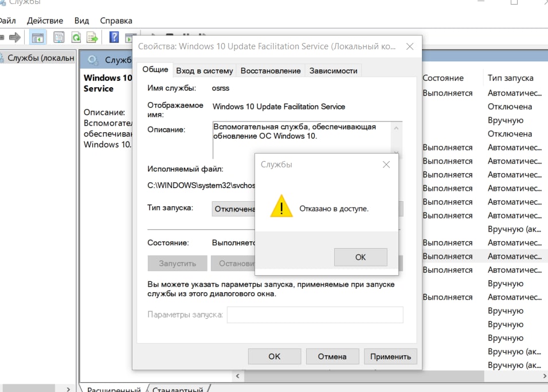Viewport: 548px width, 392px height.
Task: Click the Запустить service button
Action: [177, 263]
